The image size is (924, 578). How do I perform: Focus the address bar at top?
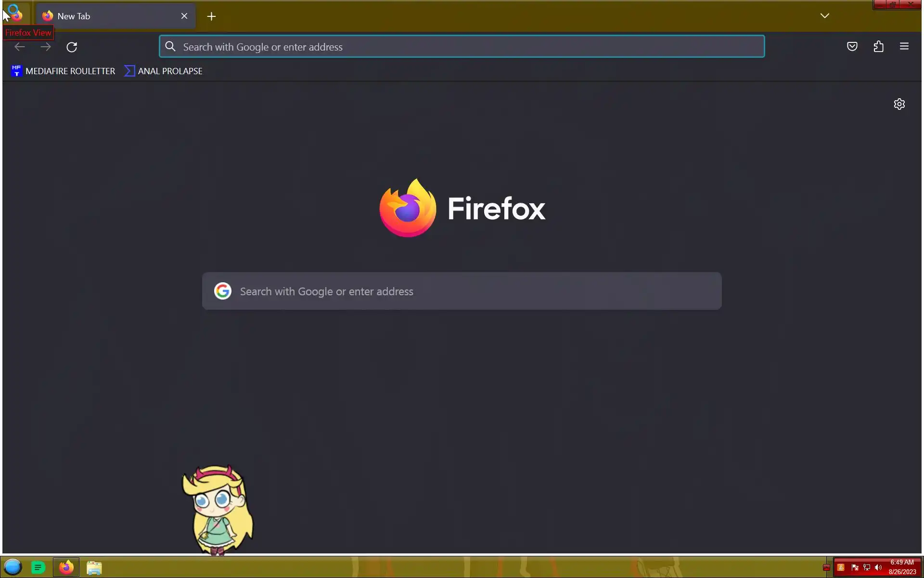[x=462, y=47]
